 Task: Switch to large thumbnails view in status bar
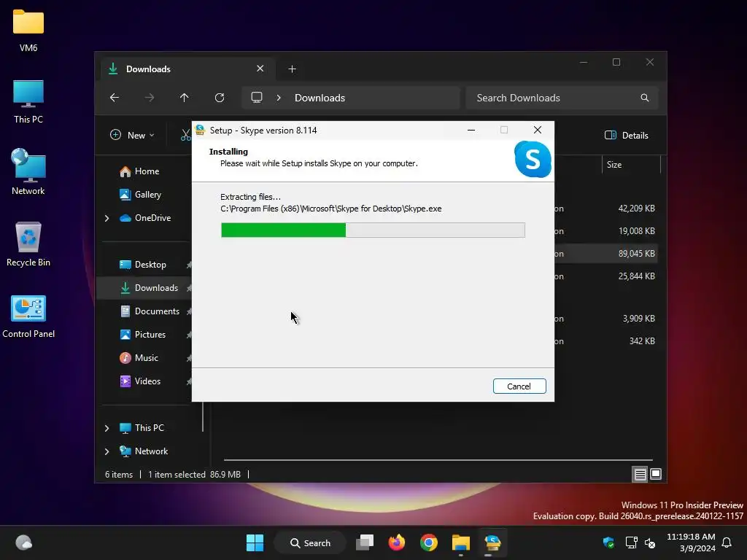point(656,474)
